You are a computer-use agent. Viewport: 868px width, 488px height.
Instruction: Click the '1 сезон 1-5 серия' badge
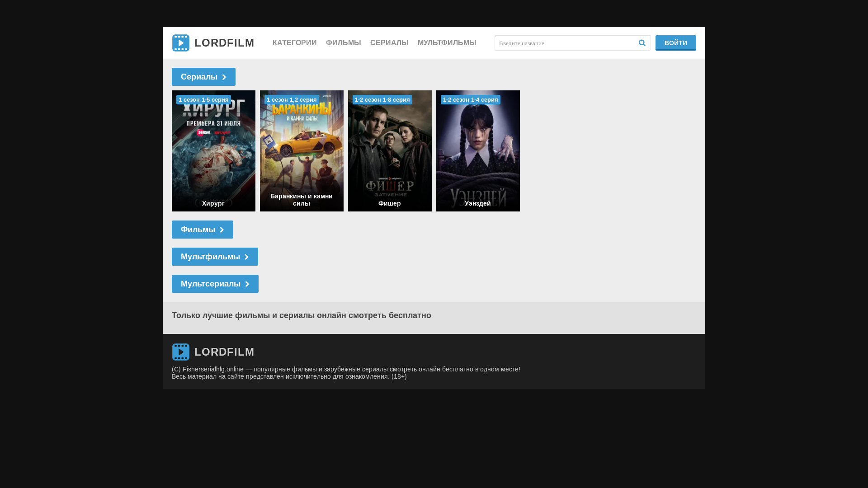[x=203, y=100]
